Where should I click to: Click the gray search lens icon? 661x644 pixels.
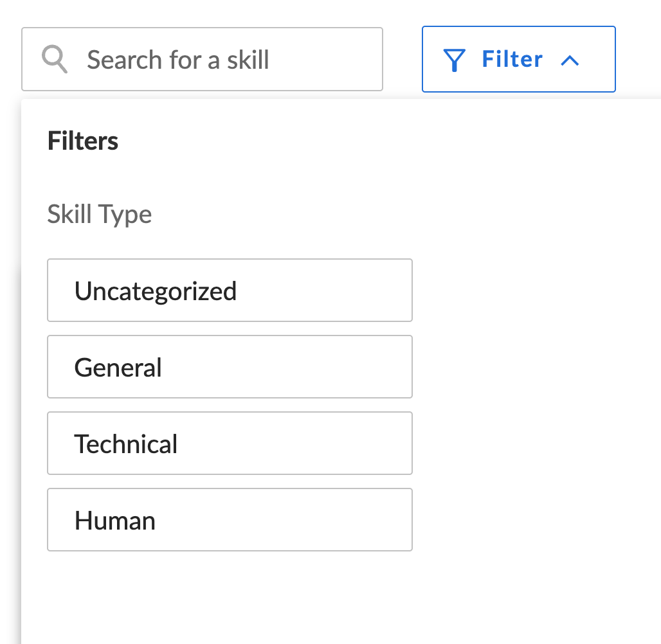(55, 60)
